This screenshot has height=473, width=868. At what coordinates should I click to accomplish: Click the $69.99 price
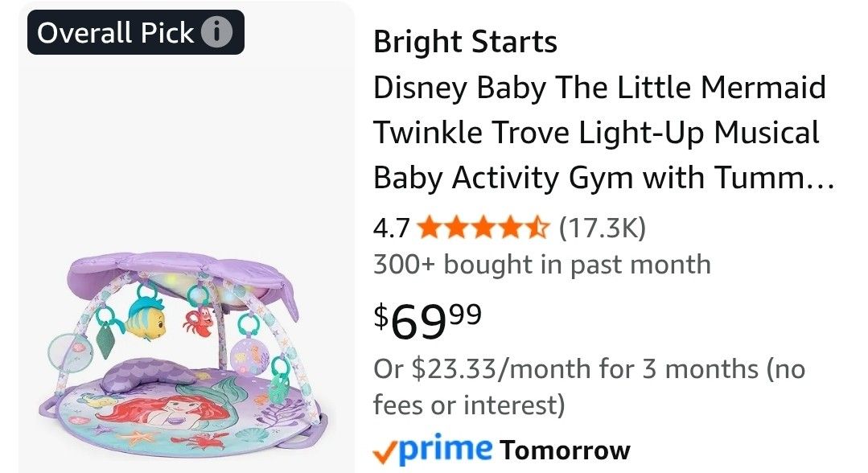[426, 319]
